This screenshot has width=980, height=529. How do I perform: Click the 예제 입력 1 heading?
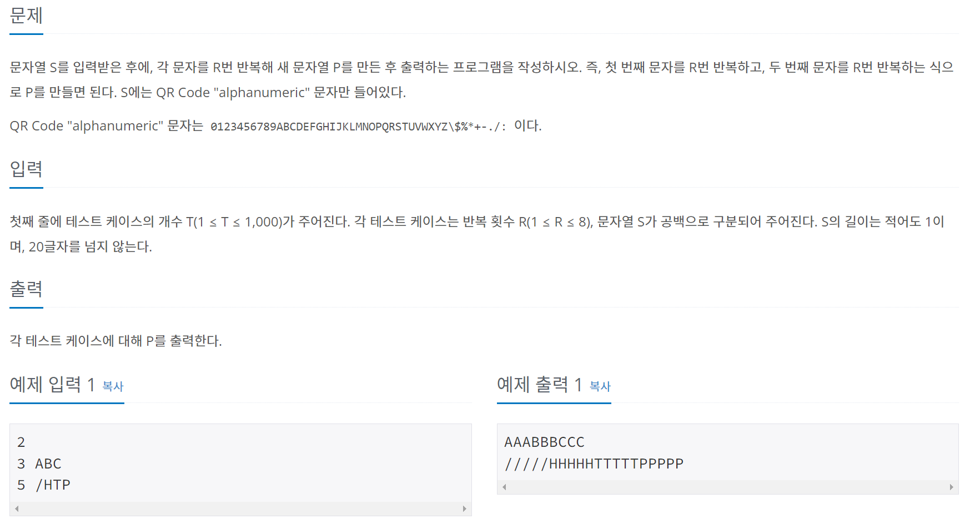click(x=53, y=384)
